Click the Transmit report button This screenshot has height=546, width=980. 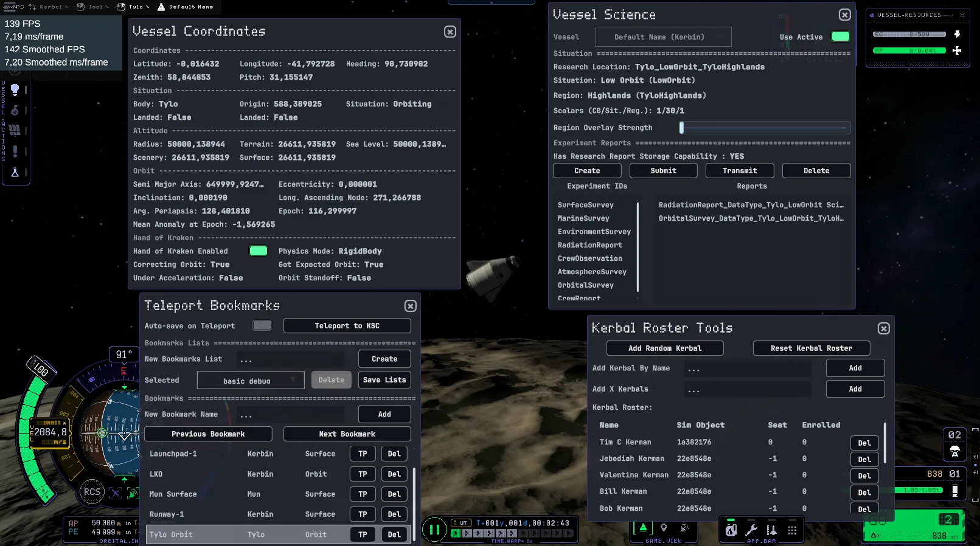click(740, 171)
